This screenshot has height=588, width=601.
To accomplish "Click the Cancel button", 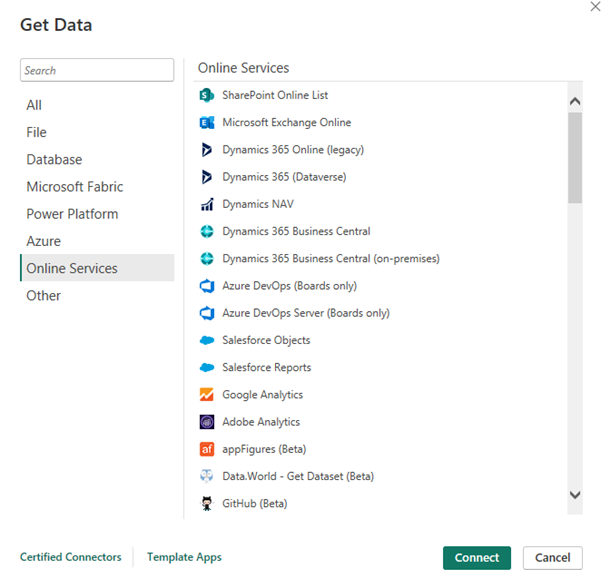I will pyautogui.click(x=552, y=558).
